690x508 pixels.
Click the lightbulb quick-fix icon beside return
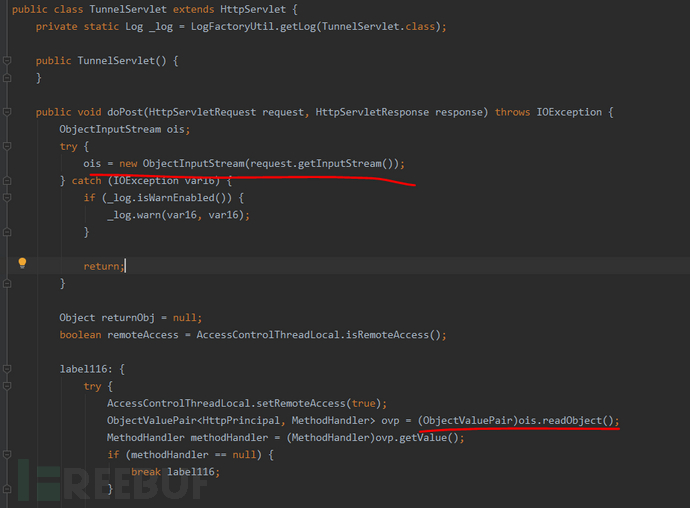click(22, 263)
